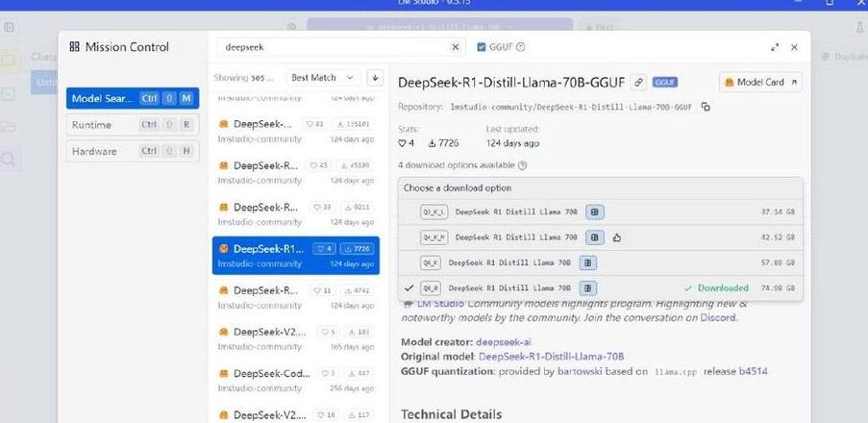The height and width of the screenshot is (423, 868).
Task: Select DeepSeek-V2 entry updated 165 days ago
Action: [x=296, y=338]
